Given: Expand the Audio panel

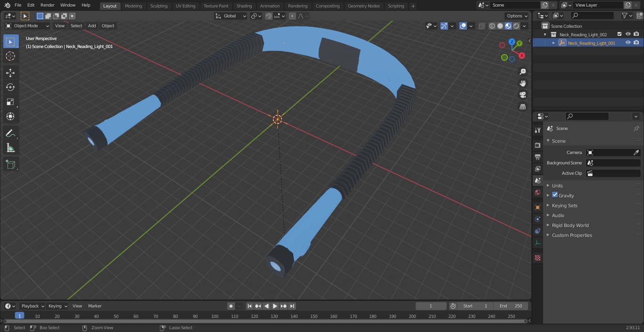Looking at the screenshot, I should pos(558,215).
